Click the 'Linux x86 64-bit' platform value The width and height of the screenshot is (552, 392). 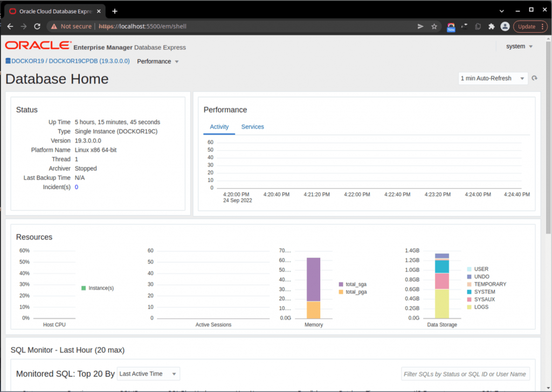pos(95,150)
